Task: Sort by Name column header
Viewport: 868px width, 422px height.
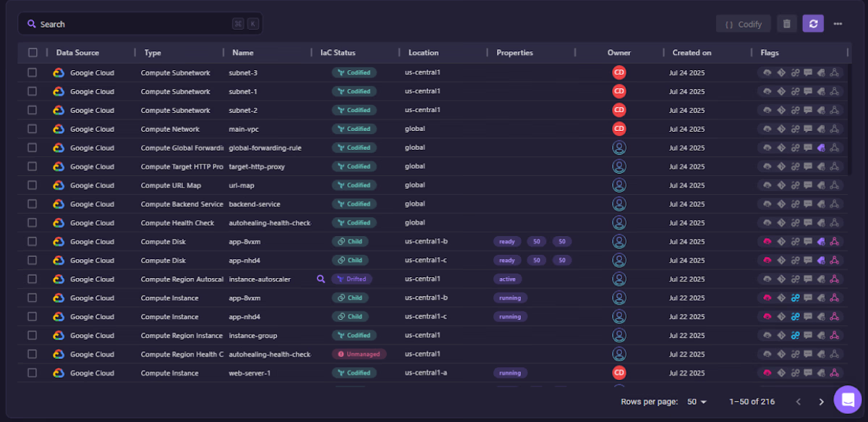Action: pyautogui.click(x=243, y=53)
